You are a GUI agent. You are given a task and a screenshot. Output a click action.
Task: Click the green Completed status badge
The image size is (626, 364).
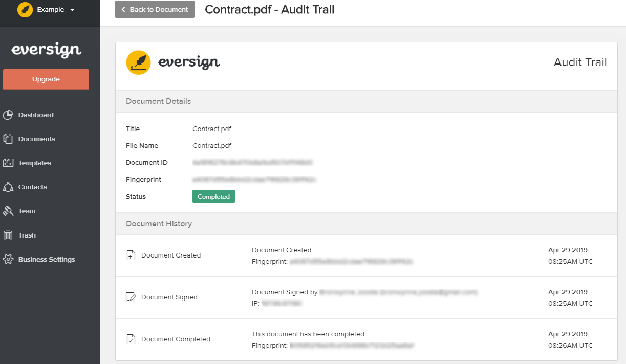point(213,197)
